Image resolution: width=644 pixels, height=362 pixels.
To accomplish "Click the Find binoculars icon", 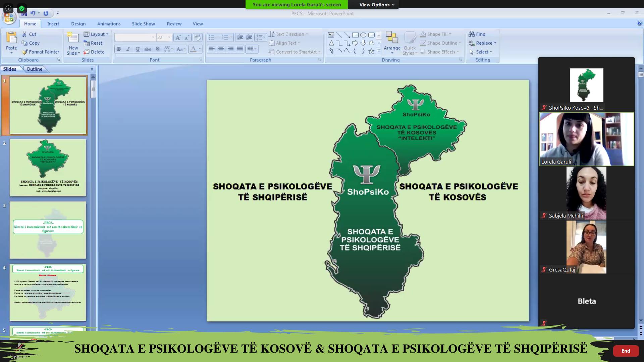I will tap(472, 34).
